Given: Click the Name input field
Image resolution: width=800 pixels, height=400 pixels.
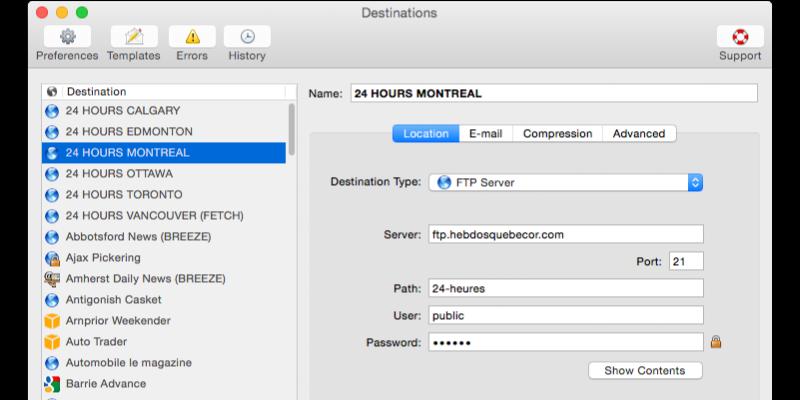Looking at the screenshot, I should (x=554, y=93).
